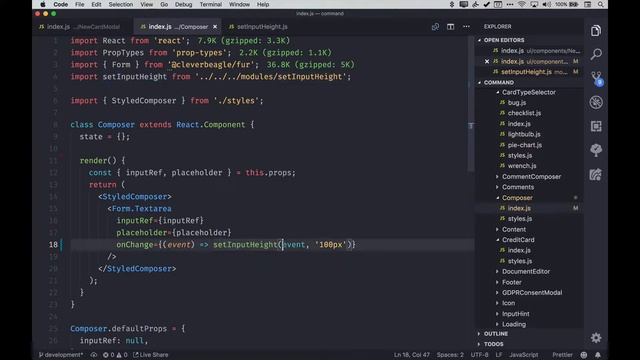Open the Search view in activity bar
640x360 pixels.
(596, 54)
